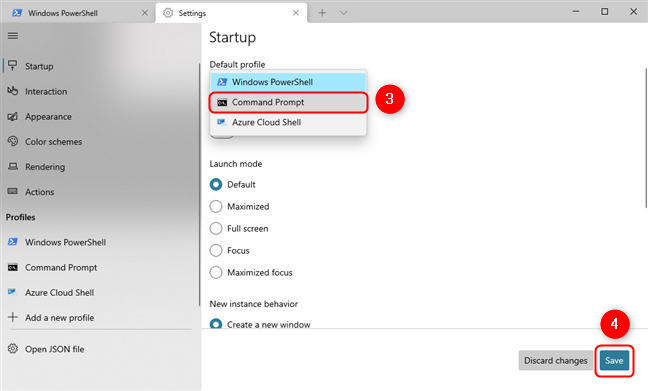Open the Windows PowerShell profile settings
Viewport: 648px width, 391px height.
99,242
